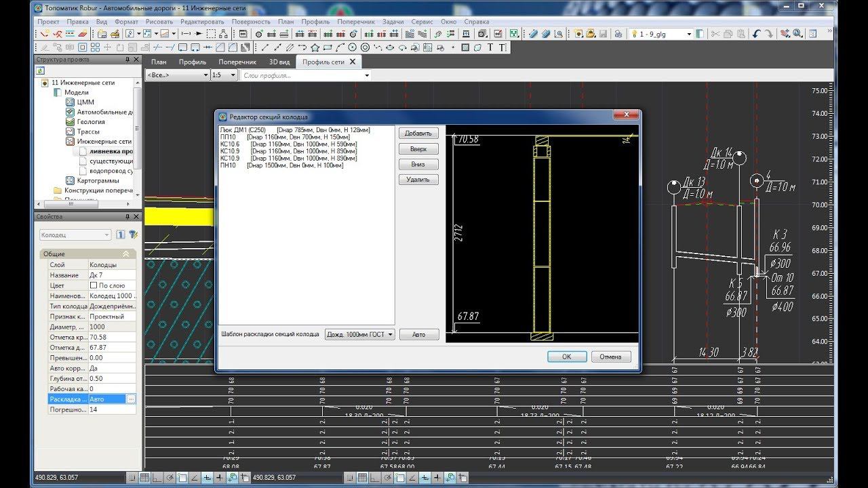868x488 pixels.
Task: Click the Добавить button
Action: (x=418, y=134)
